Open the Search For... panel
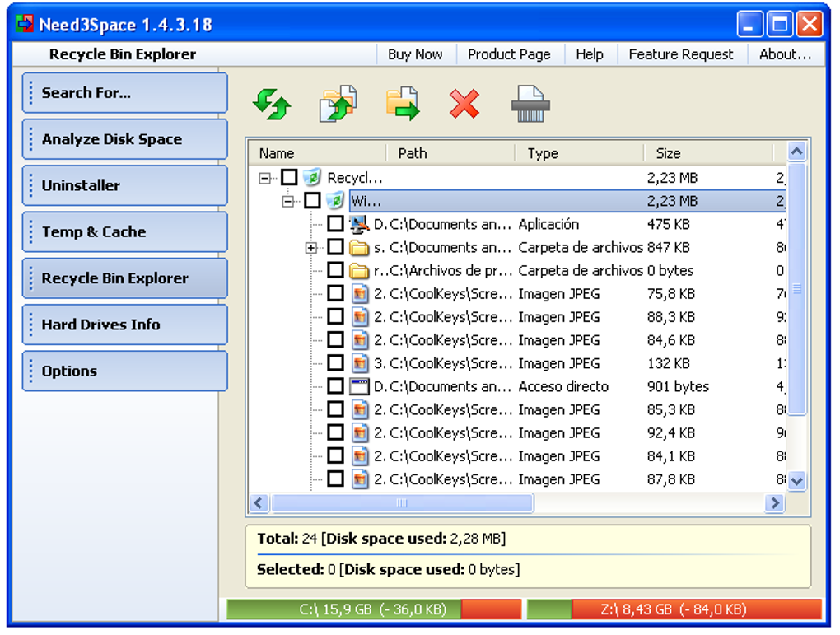 (x=125, y=93)
